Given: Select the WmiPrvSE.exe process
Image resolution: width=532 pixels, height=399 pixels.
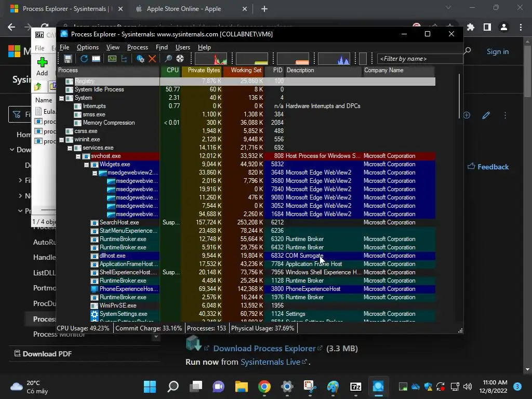Looking at the screenshot, I should [x=118, y=305].
